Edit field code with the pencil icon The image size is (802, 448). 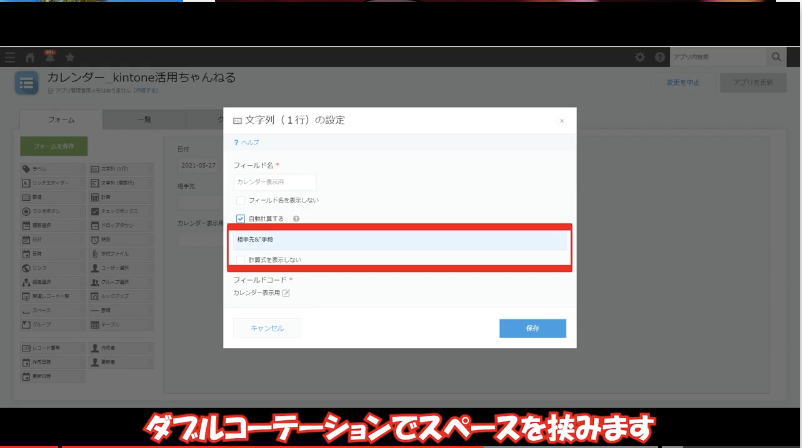click(x=286, y=293)
